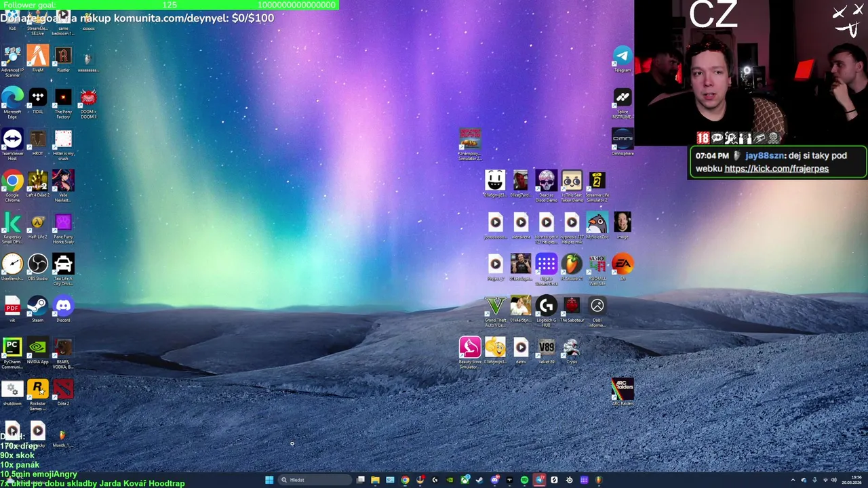Image resolution: width=868 pixels, height=488 pixels.
Task: Open the alertsirena media file
Action: (521, 226)
